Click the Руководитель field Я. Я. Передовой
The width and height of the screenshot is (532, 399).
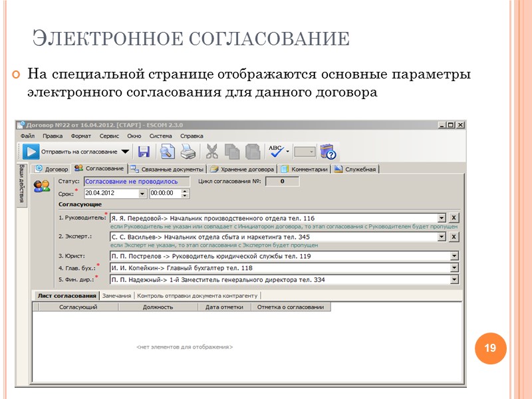pos(274,218)
